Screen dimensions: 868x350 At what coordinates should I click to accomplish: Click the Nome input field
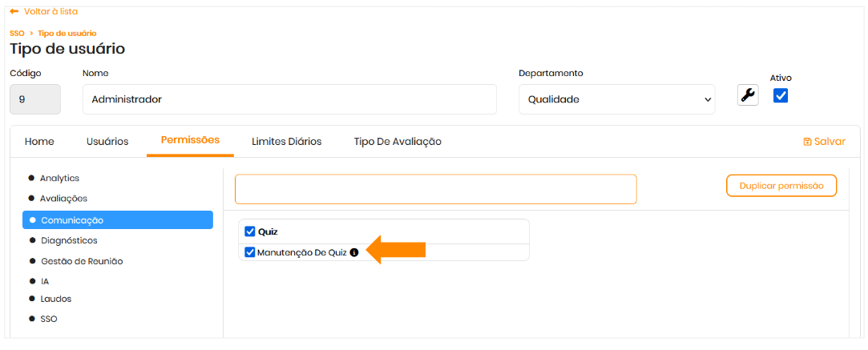289,99
